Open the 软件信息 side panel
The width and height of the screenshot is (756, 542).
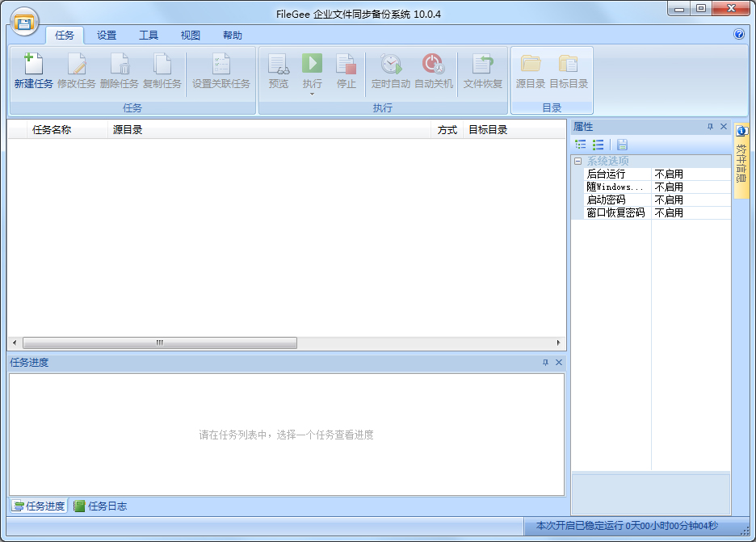pyautogui.click(x=742, y=162)
